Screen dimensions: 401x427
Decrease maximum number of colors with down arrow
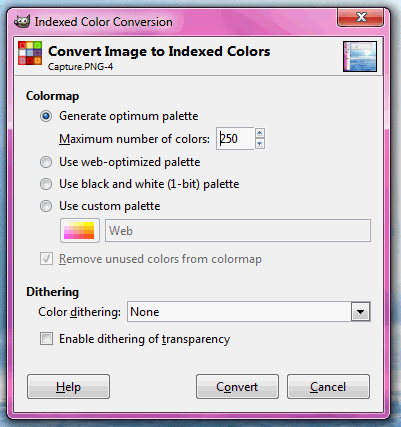tap(260, 144)
